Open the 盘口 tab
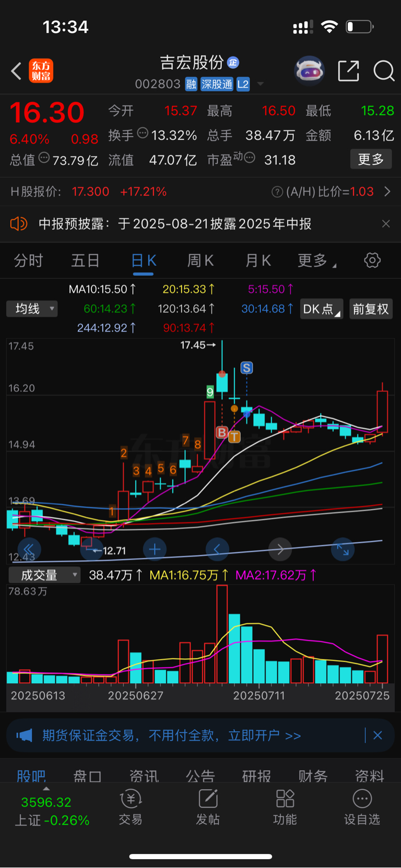401x868 pixels. 87,776
